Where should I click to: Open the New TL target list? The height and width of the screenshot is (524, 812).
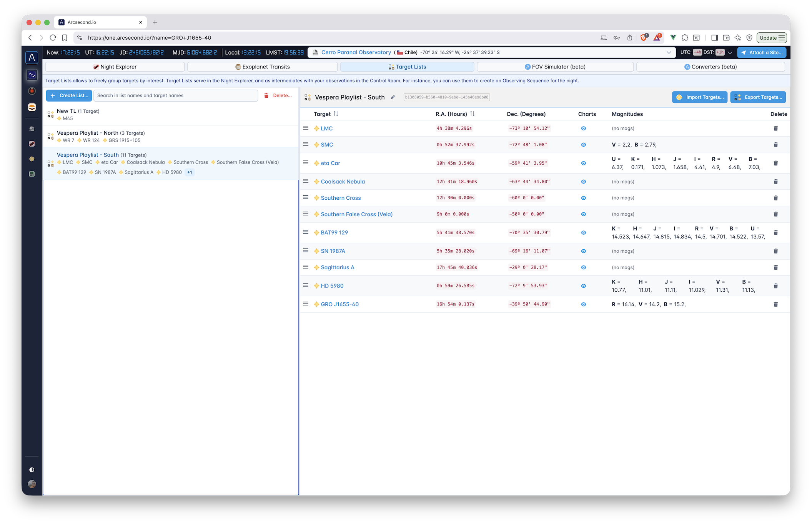(x=171, y=114)
